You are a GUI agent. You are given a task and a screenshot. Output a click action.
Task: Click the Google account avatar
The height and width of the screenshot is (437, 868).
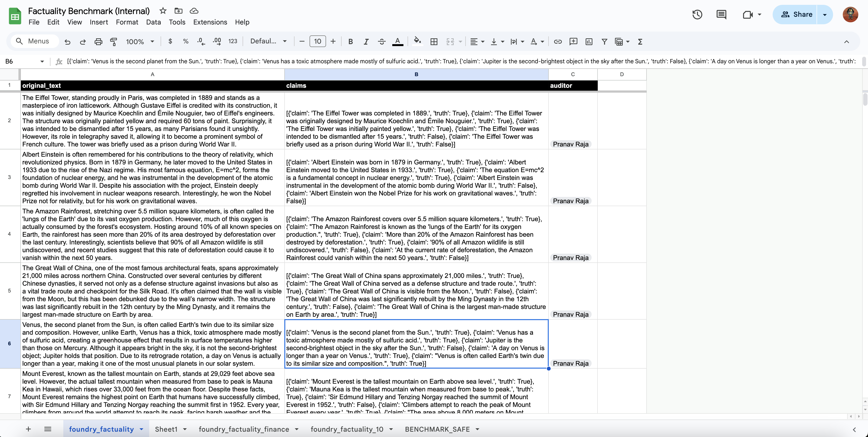pyautogui.click(x=850, y=15)
